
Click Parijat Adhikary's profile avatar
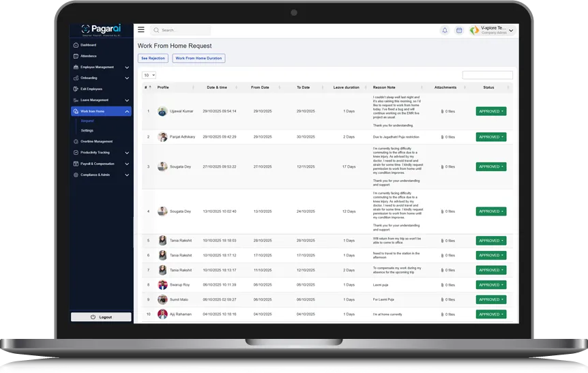(162, 137)
